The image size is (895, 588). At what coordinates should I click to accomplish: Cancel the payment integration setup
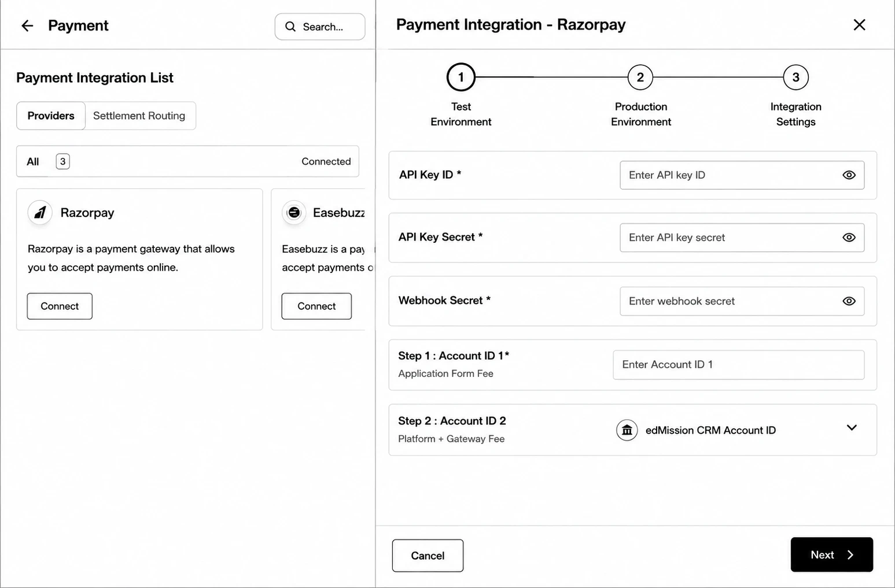[428, 556]
